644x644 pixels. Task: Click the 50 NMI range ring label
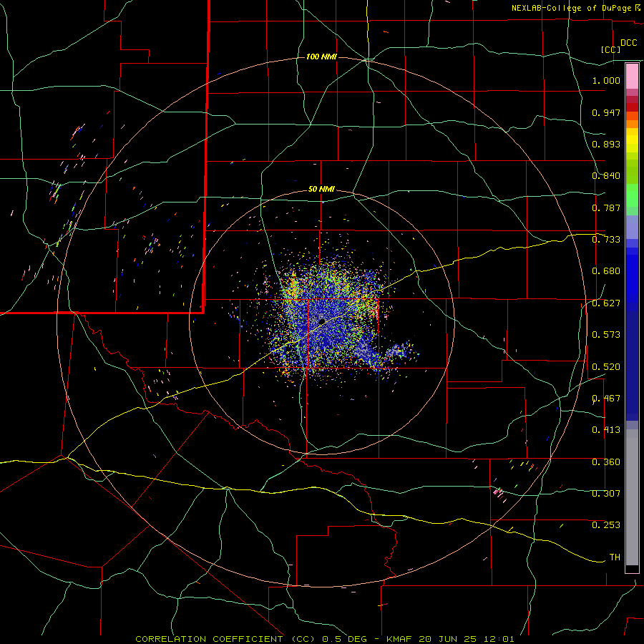(321, 190)
